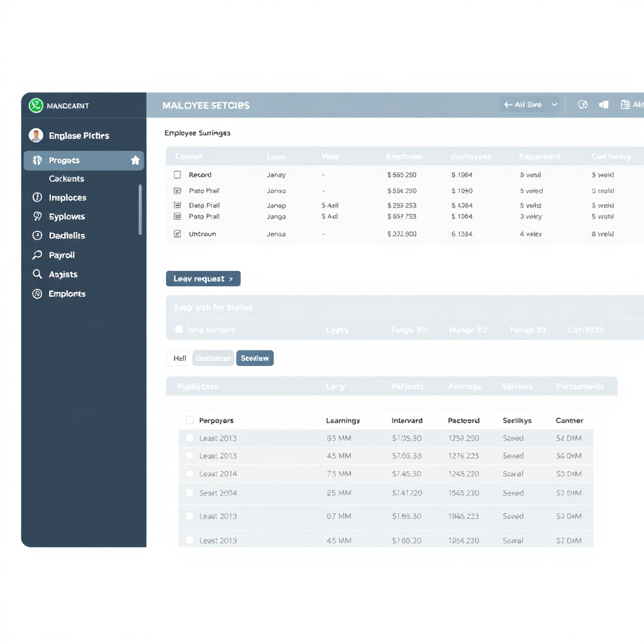Click the globe icon in top header
Viewport: 644px width, 644px height.
click(583, 105)
